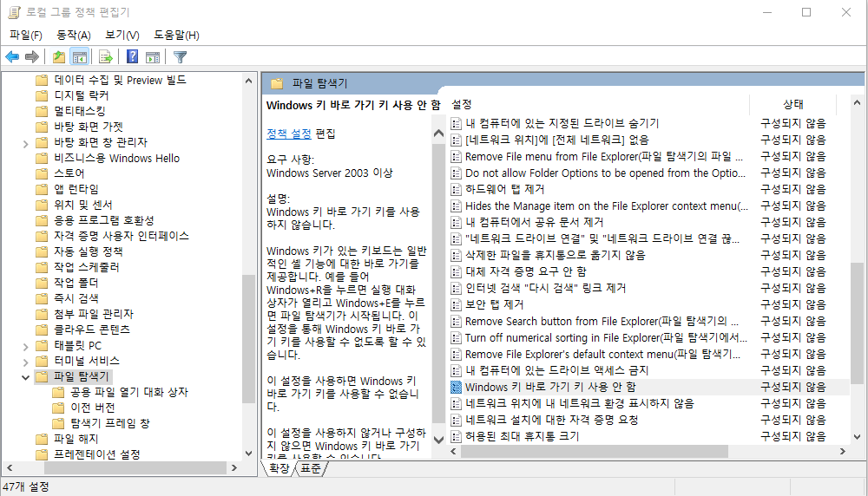
Task: Select 데이터 수집 및 Preview 빌드 folder
Action: tap(120, 80)
